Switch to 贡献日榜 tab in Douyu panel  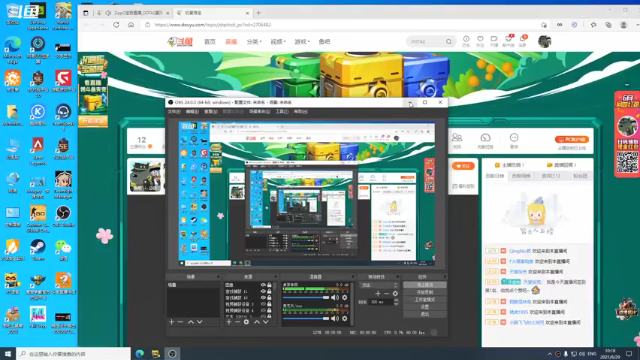tap(494, 176)
